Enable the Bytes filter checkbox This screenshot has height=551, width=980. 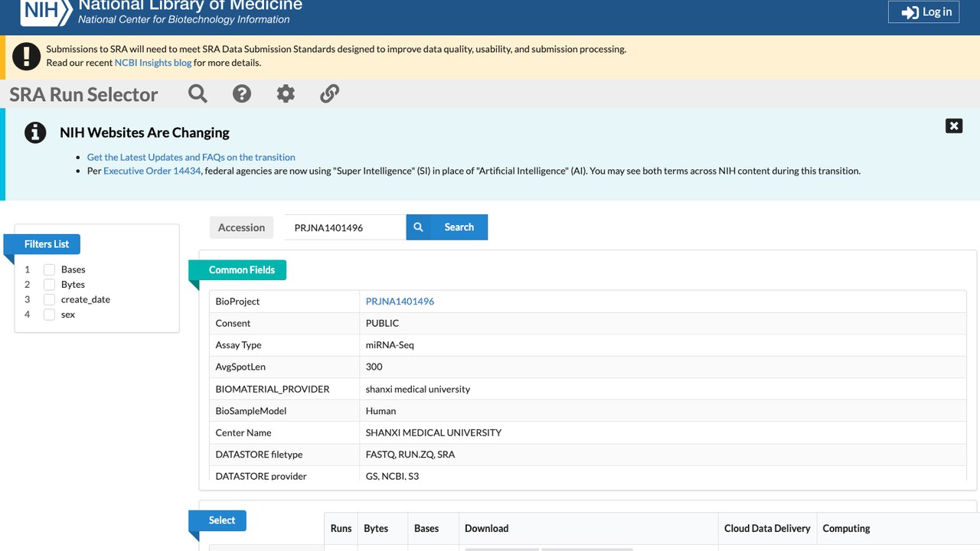click(x=49, y=285)
